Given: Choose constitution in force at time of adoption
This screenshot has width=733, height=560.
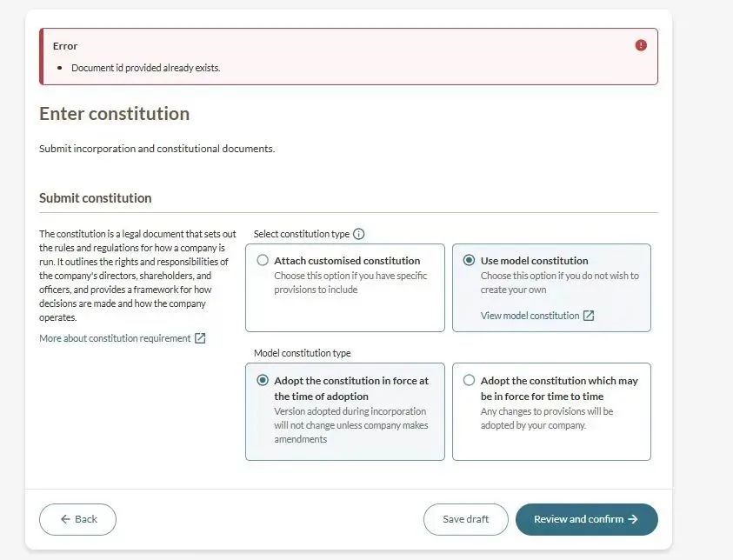Looking at the screenshot, I should point(263,380).
